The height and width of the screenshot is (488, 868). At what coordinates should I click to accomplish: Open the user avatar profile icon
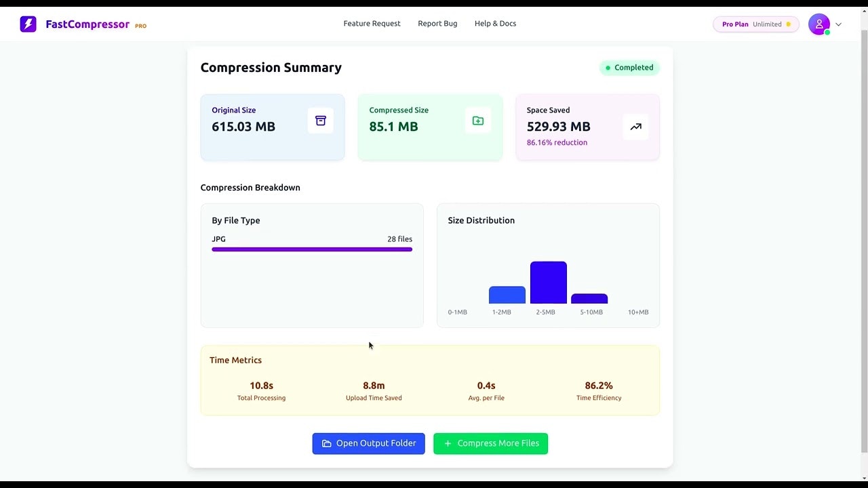point(819,24)
